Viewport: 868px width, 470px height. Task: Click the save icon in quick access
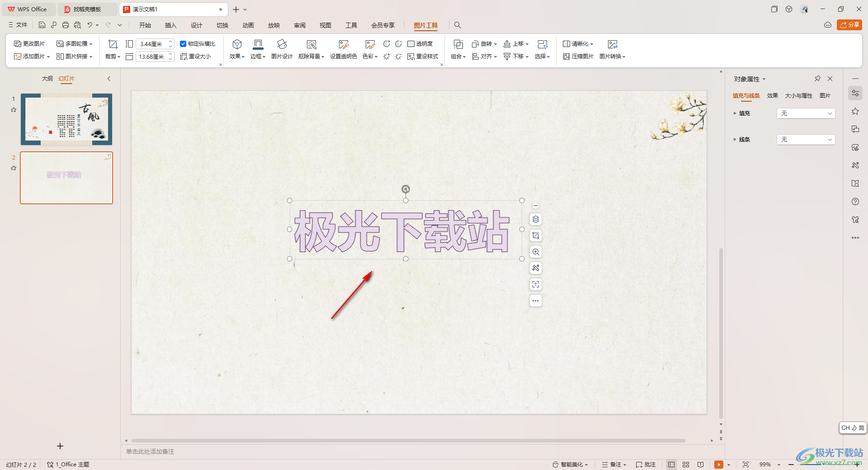(x=42, y=25)
